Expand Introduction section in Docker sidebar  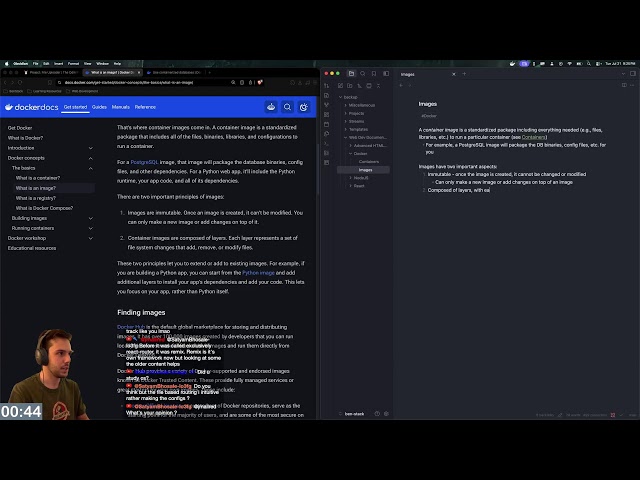[91, 148]
